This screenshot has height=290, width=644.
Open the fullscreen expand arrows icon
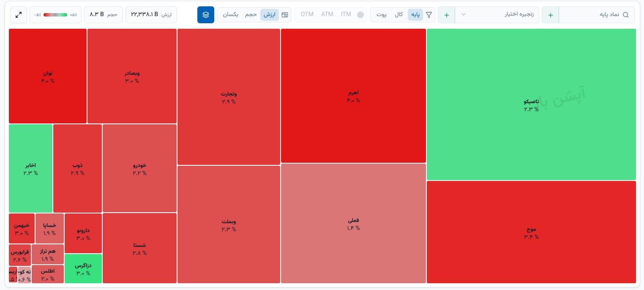(x=19, y=15)
